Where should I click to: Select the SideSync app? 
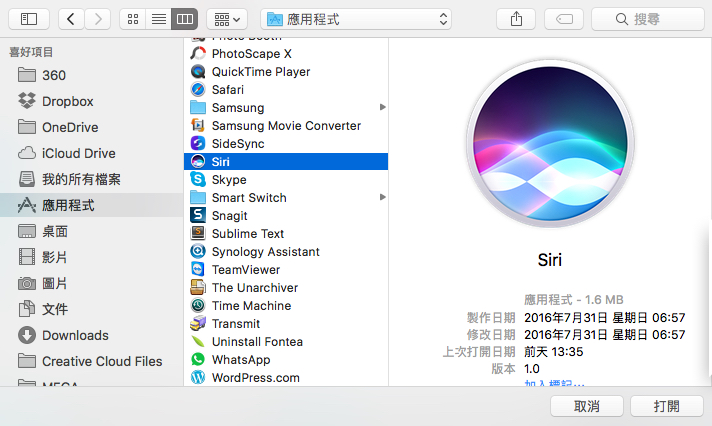tap(286, 144)
